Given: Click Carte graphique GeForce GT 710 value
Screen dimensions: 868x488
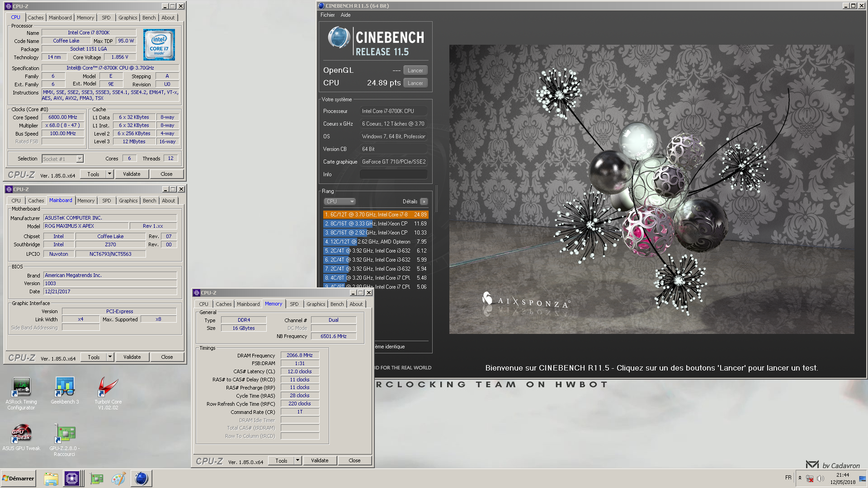Looking at the screenshot, I should point(393,162).
